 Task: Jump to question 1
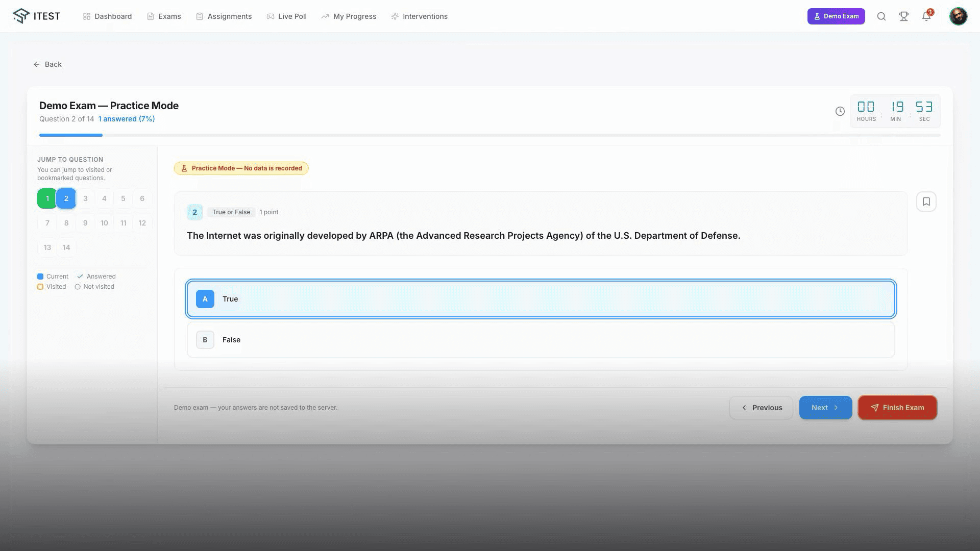(47, 198)
